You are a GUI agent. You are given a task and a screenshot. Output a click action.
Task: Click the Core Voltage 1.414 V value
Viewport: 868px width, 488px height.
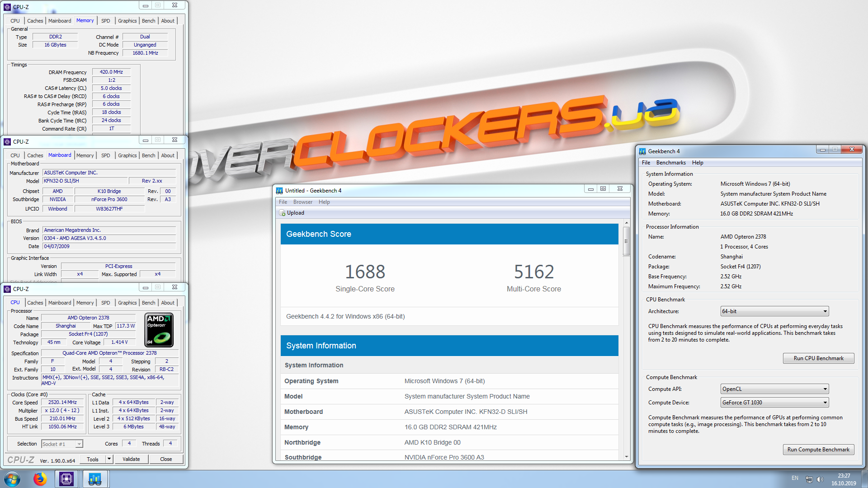click(x=120, y=342)
